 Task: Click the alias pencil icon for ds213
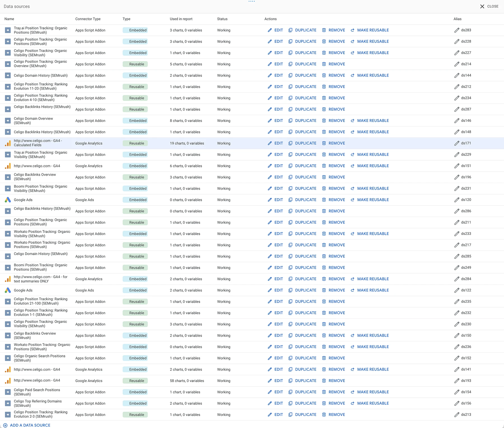point(457,415)
